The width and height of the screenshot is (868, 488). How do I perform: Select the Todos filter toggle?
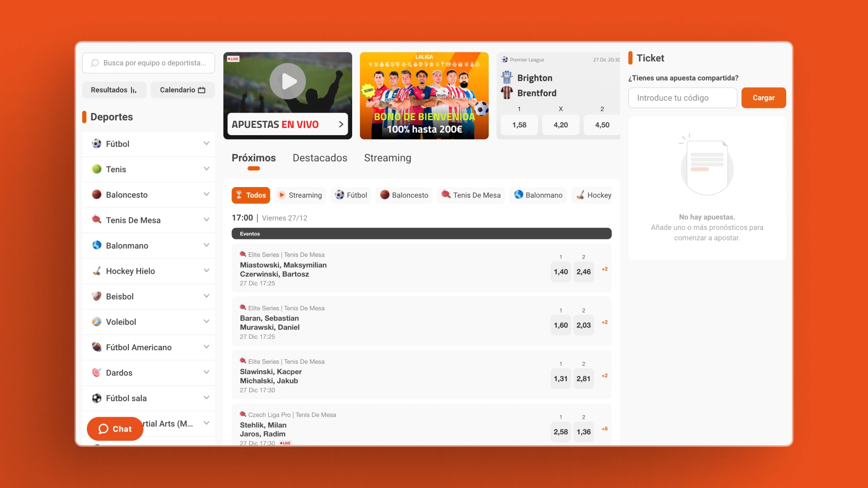[250, 196]
